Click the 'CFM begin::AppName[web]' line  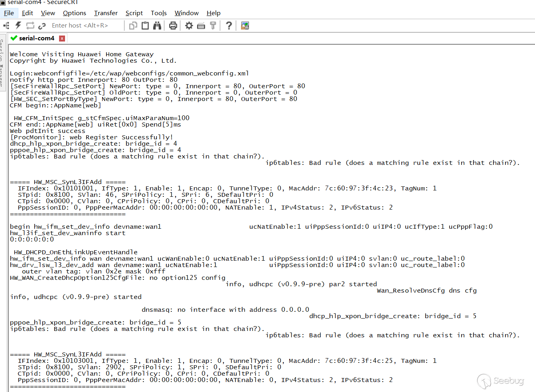(x=55, y=105)
